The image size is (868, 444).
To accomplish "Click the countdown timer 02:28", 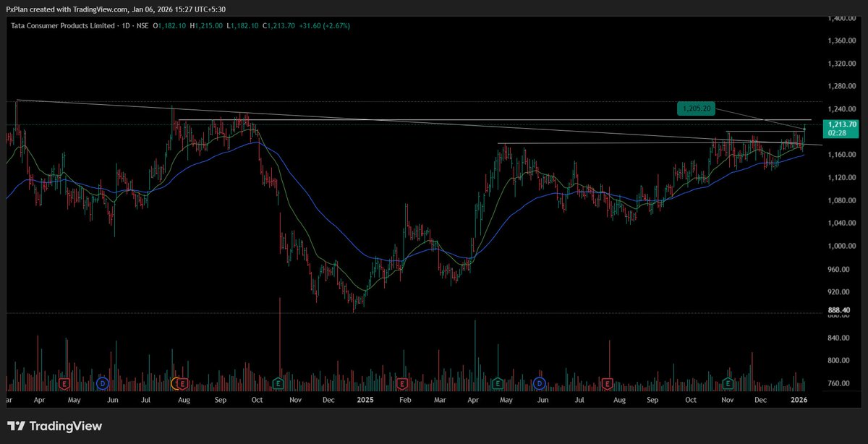I will [837, 133].
